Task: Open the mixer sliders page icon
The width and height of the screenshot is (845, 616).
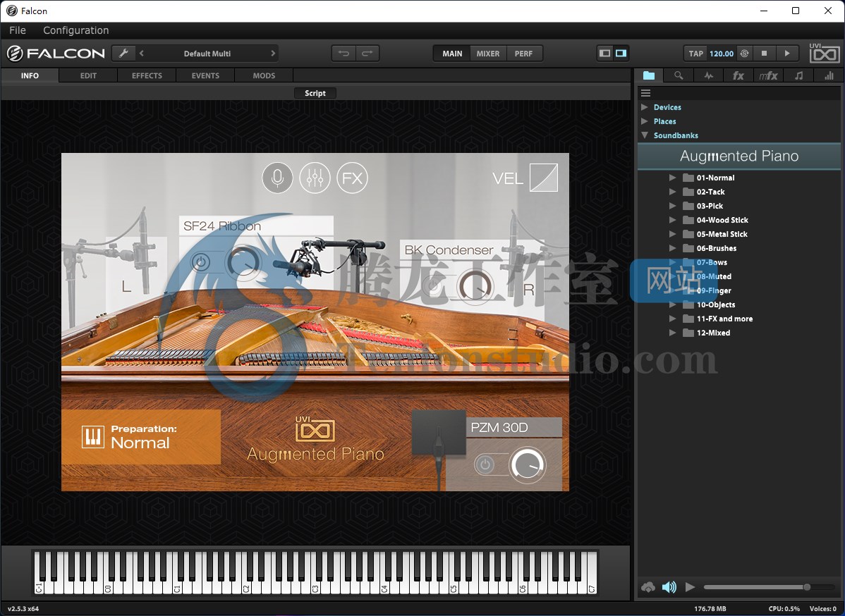Action: [x=315, y=178]
